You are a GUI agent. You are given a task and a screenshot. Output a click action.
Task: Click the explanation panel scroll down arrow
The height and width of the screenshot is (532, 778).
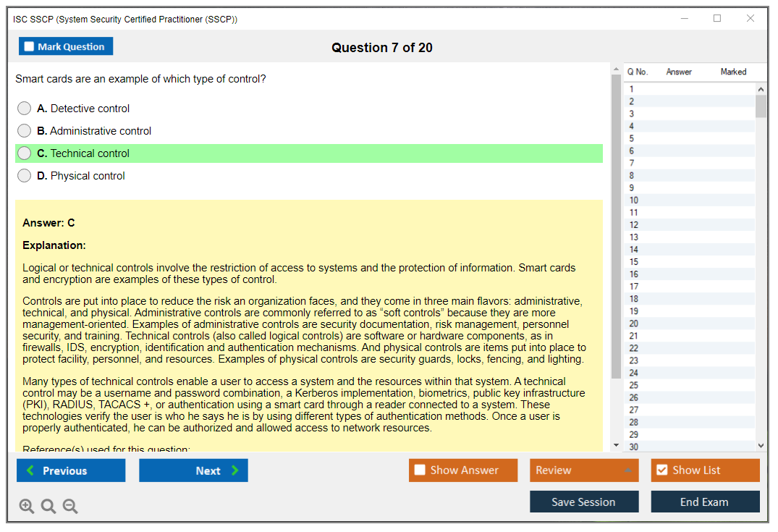[617, 445]
